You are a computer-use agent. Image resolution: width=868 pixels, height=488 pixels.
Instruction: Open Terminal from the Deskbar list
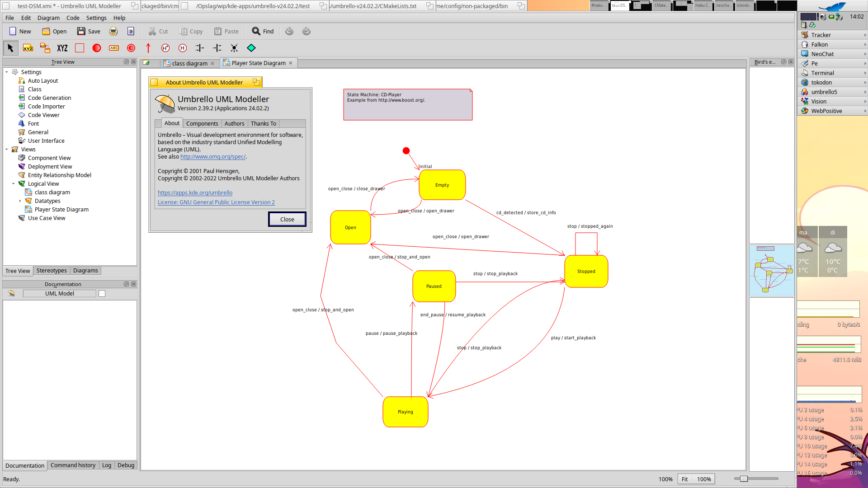pos(822,73)
